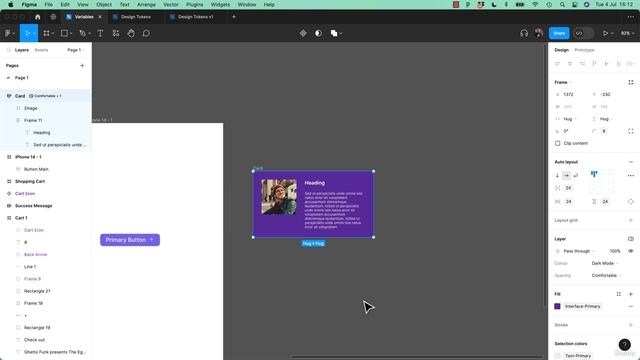Click the user avatar in toolbar
This screenshot has height=360, width=640.
pyautogui.click(x=538, y=33)
